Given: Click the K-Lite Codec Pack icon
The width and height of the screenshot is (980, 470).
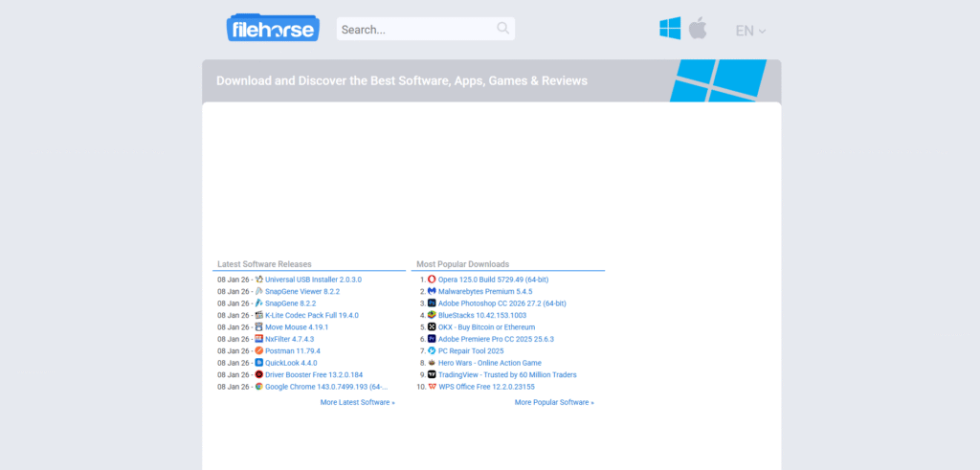Looking at the screenshot, I should tap(258, 315).
